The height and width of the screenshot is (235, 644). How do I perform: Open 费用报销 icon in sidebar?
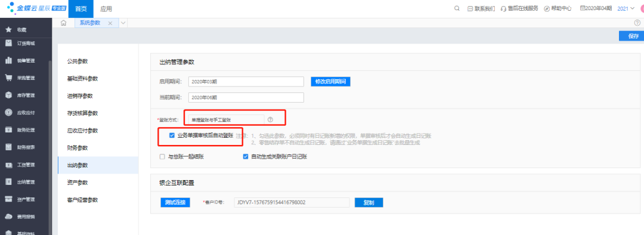pos(8,217)
